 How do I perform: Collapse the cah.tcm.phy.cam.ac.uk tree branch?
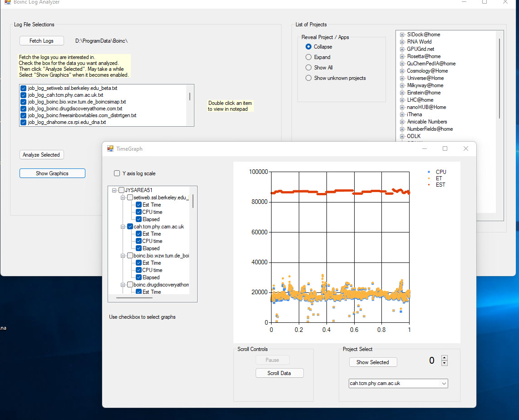coord(123,227)
